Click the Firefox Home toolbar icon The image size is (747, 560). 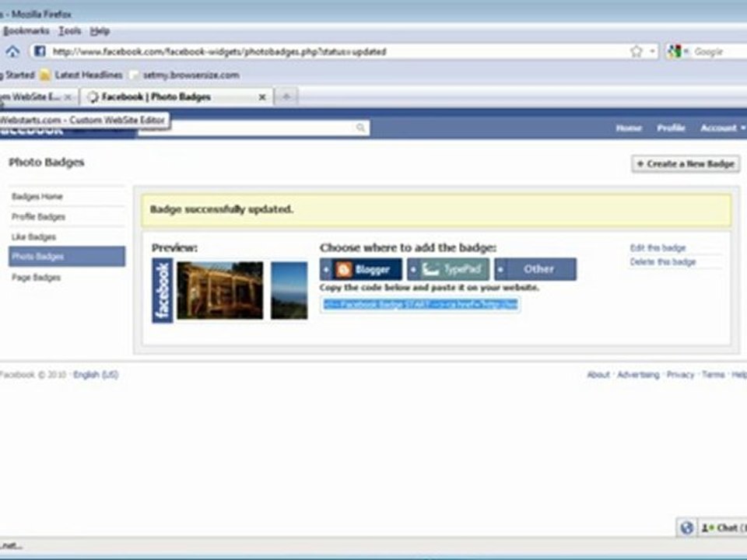click(13, 51)
